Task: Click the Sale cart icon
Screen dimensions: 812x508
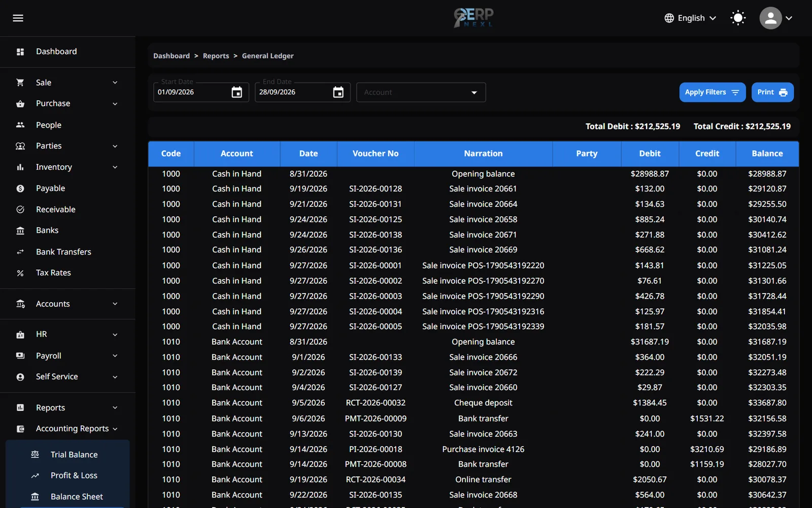Action: 20,82
